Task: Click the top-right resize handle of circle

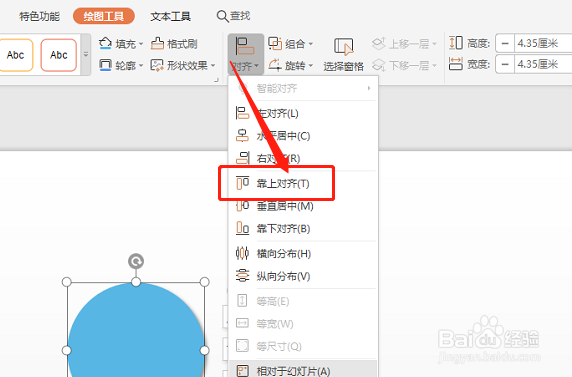Action: pyautogui.click(x=205, y=282)
